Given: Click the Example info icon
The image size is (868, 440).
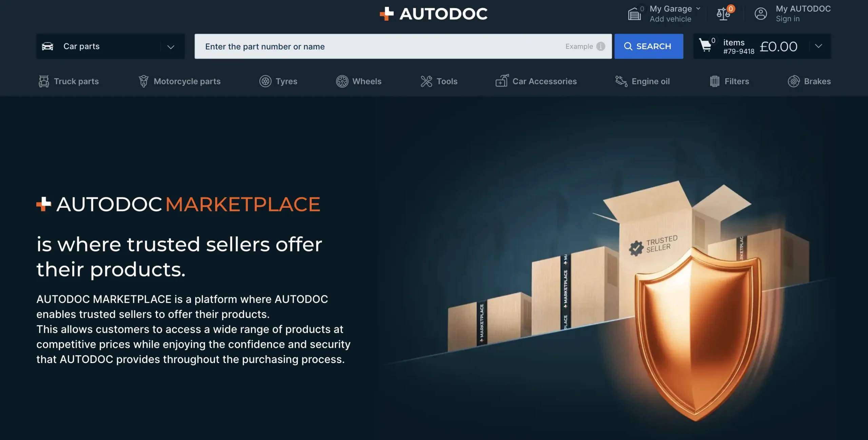Looking at the screenshot, I should point(600,46).
